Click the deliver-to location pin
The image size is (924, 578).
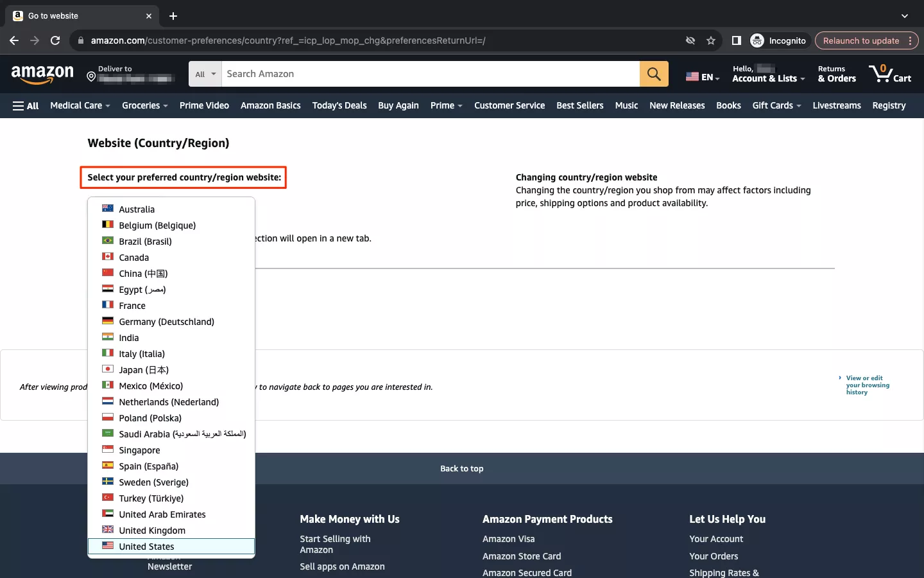point(91,77)
